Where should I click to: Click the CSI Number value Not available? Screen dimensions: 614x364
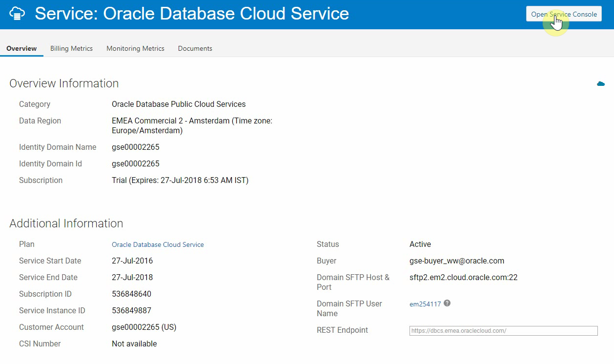(134, 344)
